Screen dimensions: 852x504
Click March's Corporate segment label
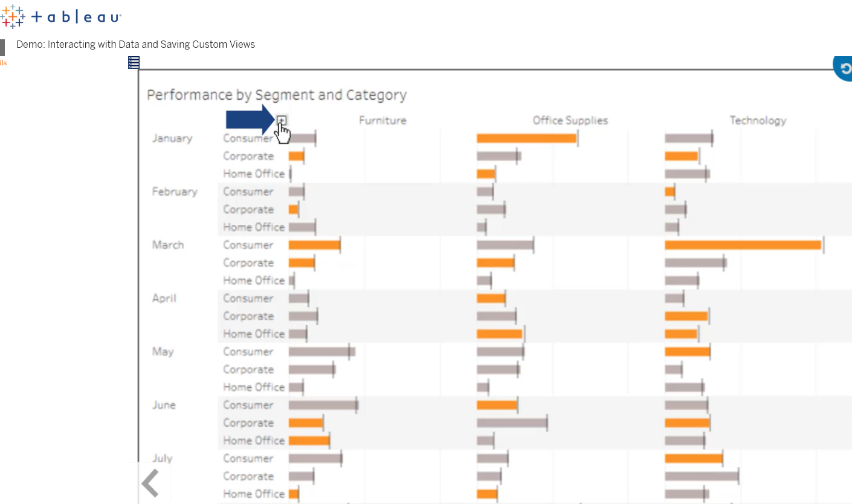point(248,263)
